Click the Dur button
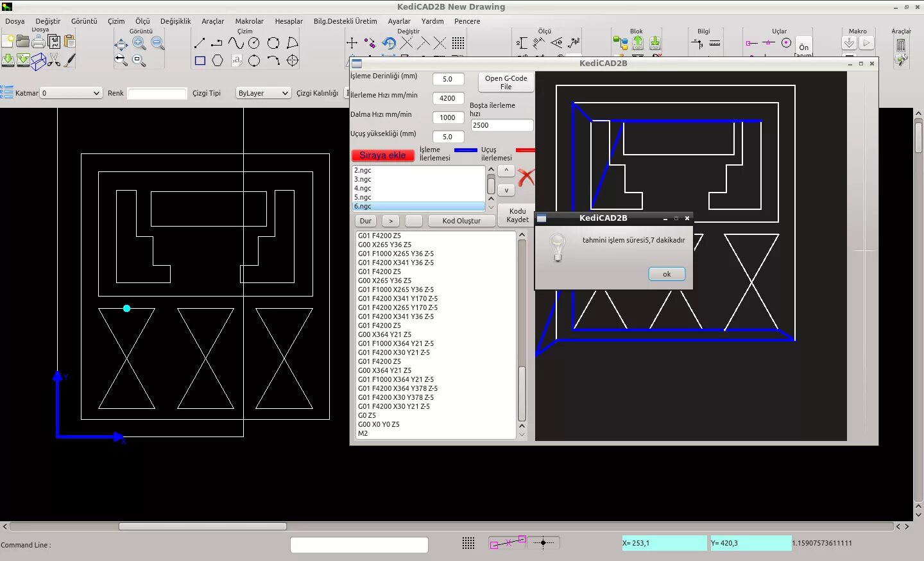 coord(366,221)
